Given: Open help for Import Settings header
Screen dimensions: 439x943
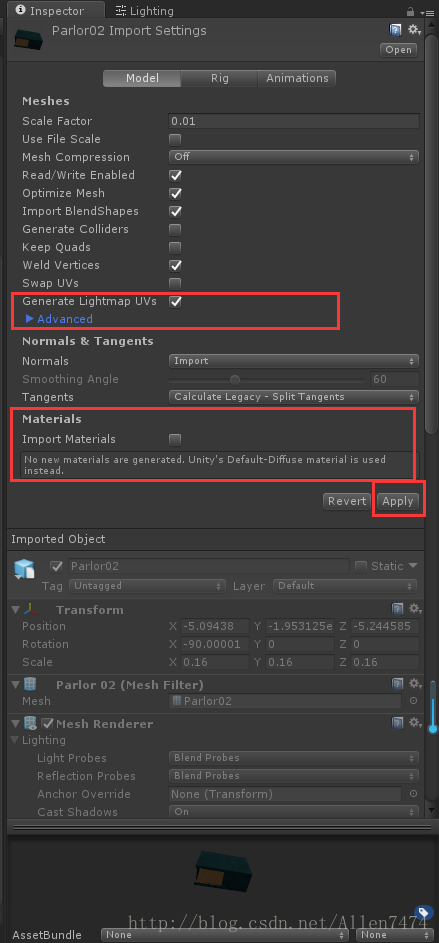Looking at the screenshot, I should (x=395, y=29).
